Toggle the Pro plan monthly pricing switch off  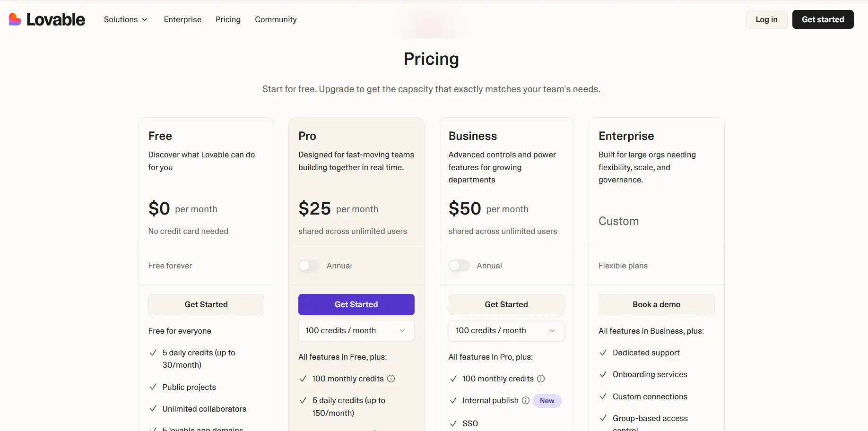point(309,266)
